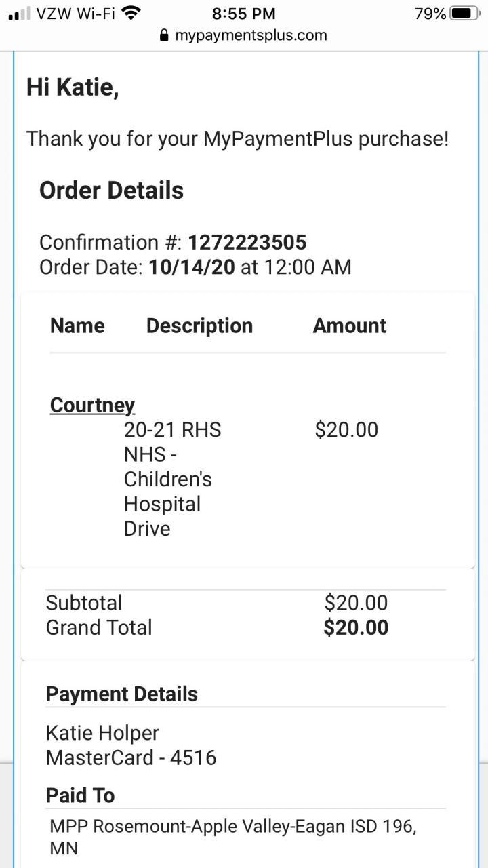The height and width of the screenshot is (868, 488).
Task: Click the Description column header
Action: pos(199,325)
